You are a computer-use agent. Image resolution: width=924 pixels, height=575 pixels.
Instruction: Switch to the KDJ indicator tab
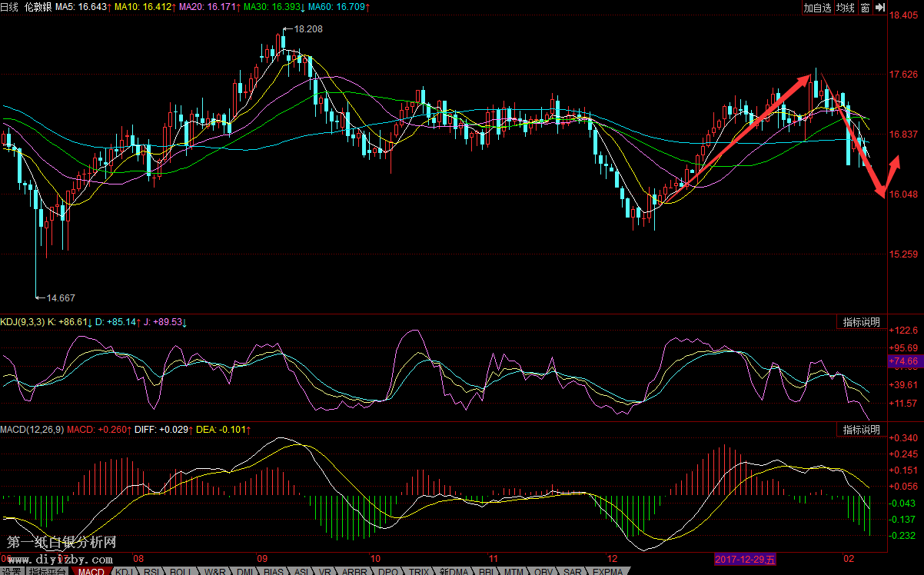(125, 571)
